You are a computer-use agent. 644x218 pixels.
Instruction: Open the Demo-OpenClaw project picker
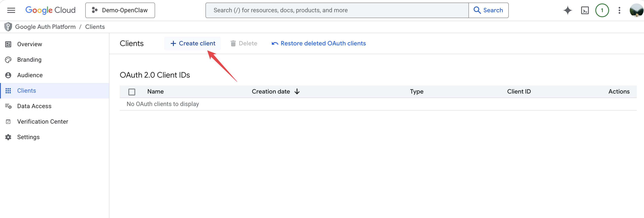[120, 10]
